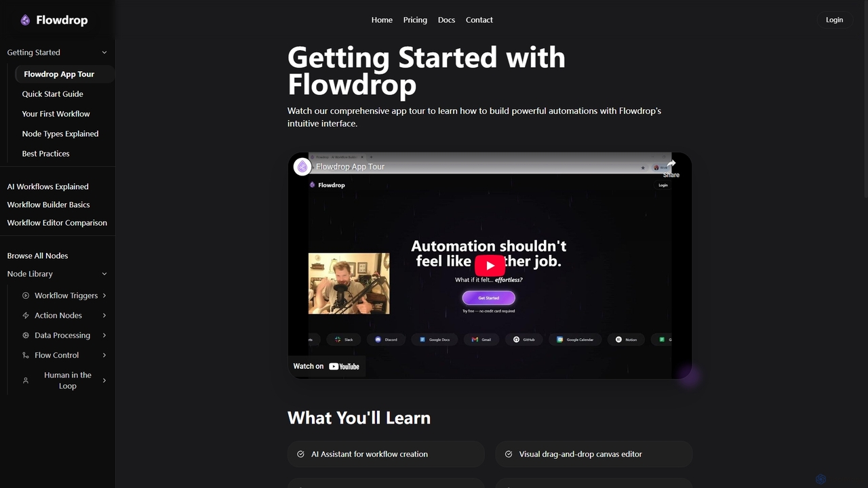Click the Getting Started with Flowdrop heading

(x=427, y=70)
